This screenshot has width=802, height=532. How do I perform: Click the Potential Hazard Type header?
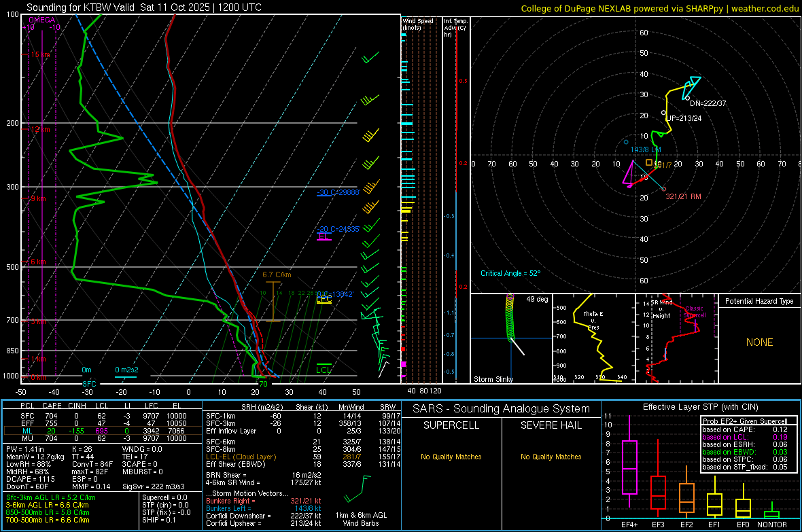pyautogui.click(x=759, y=301)
